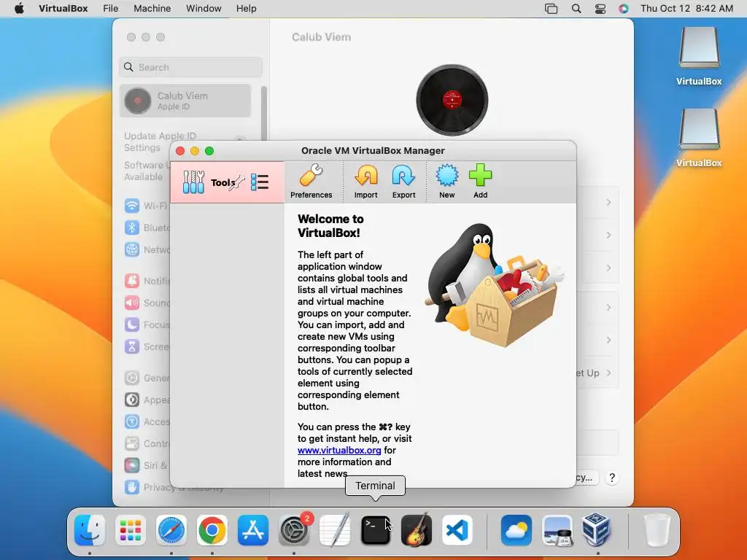Screen dimensions: 747x560
Task: Launch Google Chrome from the Dock
Action: pos(212,530)
